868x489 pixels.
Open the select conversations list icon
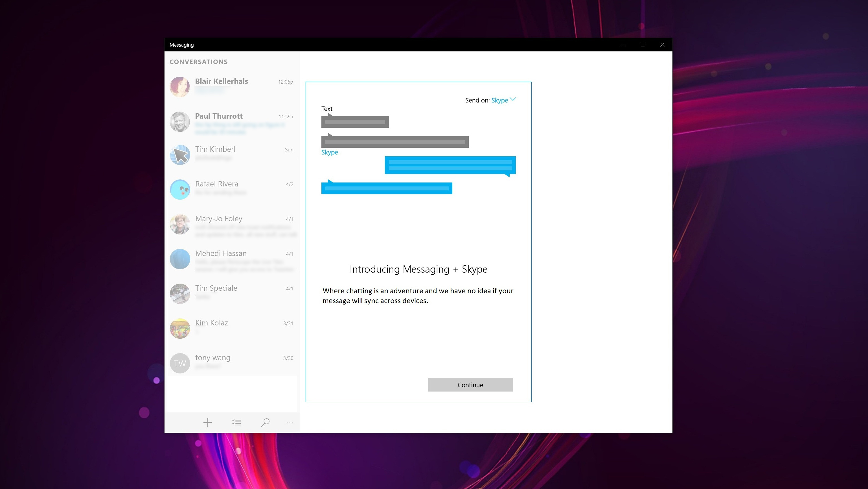(236, 422)
